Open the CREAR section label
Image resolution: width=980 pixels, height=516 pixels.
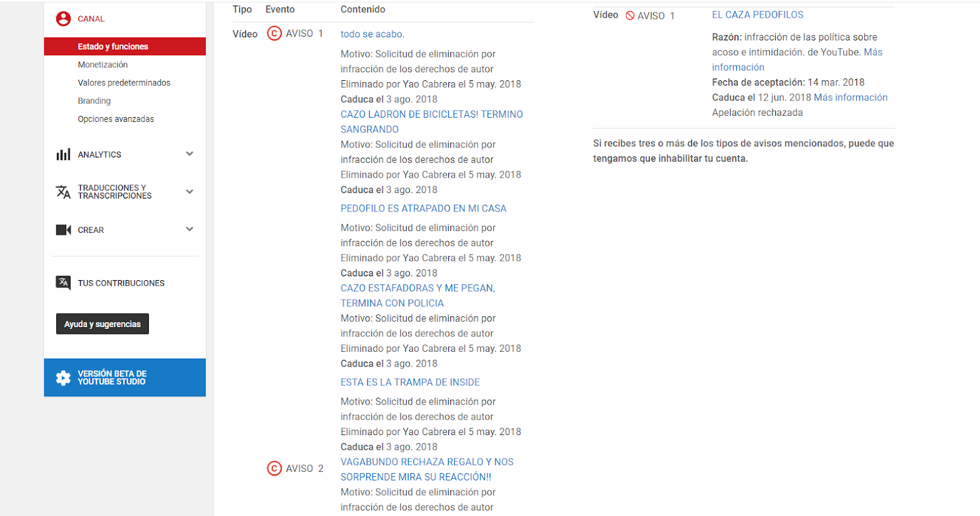tap(91, 230)
